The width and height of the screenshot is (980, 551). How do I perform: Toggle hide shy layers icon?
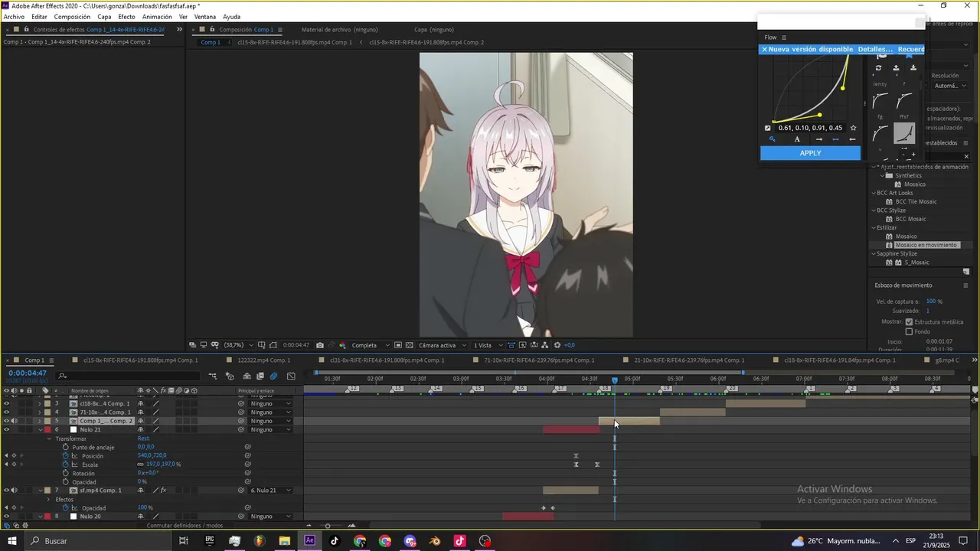click(247, 376)
